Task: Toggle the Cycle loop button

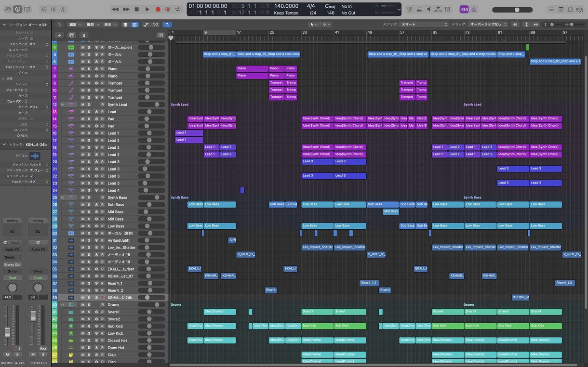Action: [178, 9]
